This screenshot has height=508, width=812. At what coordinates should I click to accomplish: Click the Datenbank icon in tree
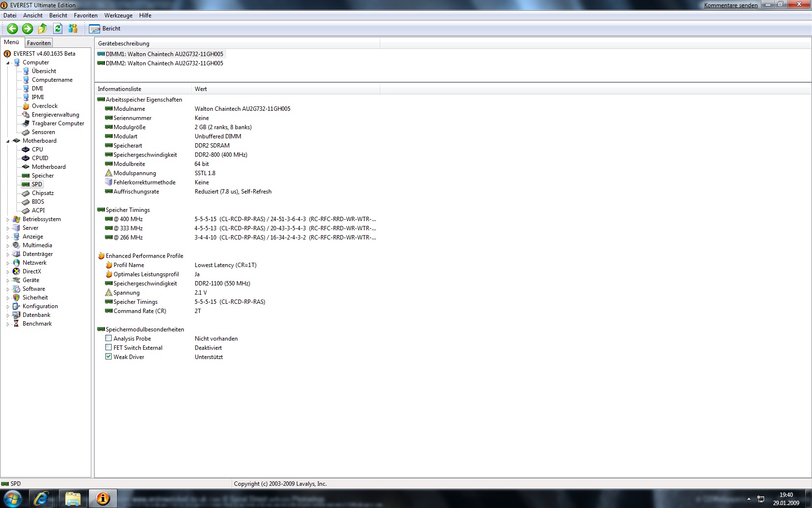[16, 315]
